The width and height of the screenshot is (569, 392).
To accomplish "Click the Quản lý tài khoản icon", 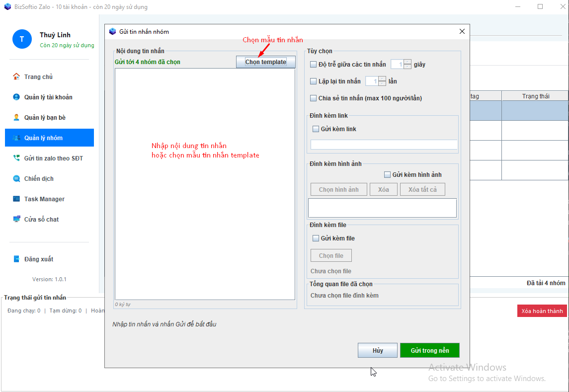I will pyautogui.click(x=16, y=97).
